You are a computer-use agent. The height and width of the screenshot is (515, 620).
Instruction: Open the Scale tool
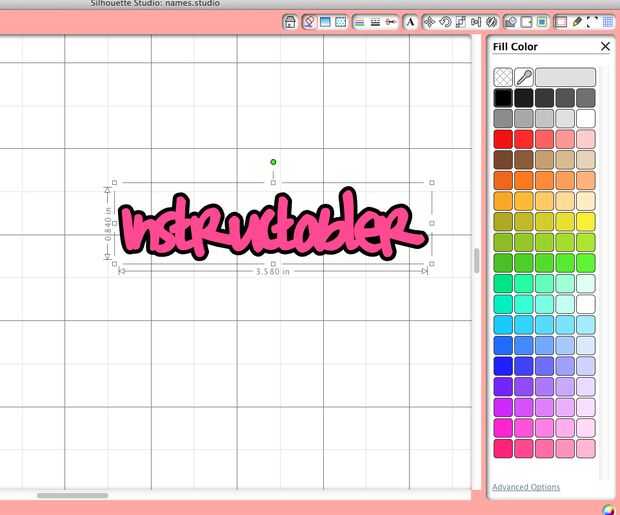pos(461,22)
